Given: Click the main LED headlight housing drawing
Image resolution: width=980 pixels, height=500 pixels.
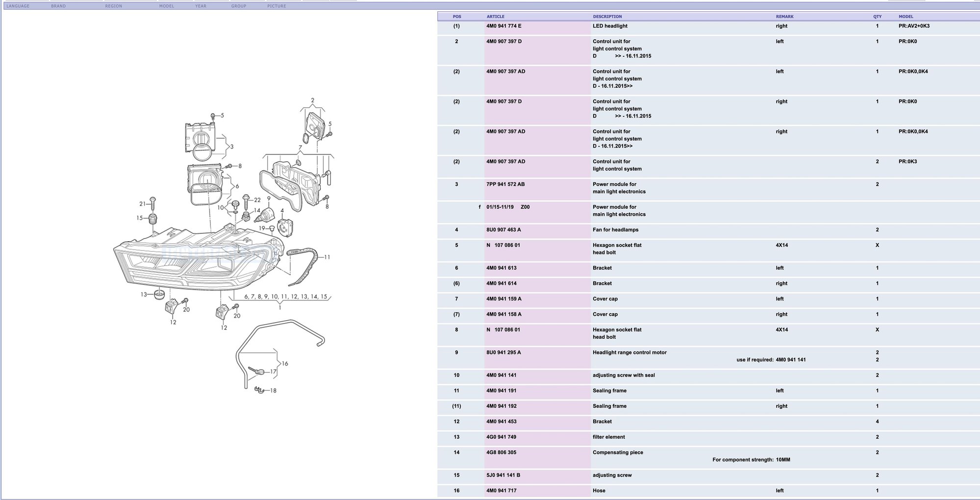Looking at the screenshot, I should coord(196,260).
